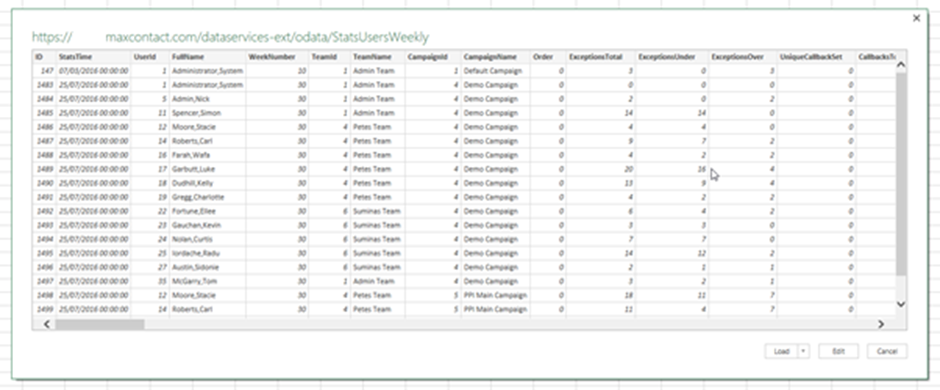940x390 pixels.
Task: Click the horizontal scrollbar right arrow
Action: point(881,324)
